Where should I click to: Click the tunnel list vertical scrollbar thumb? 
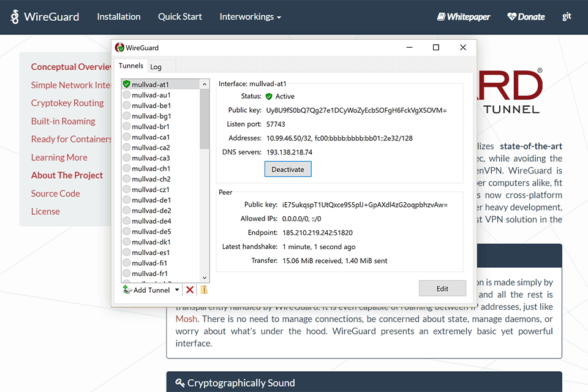pos(205,119)
